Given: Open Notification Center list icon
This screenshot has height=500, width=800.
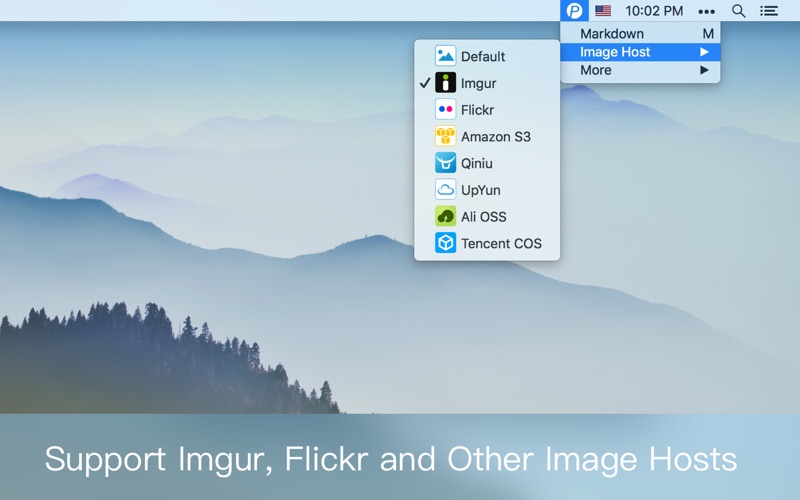Looking at the screenshot, I should click(x=769, y=11).
